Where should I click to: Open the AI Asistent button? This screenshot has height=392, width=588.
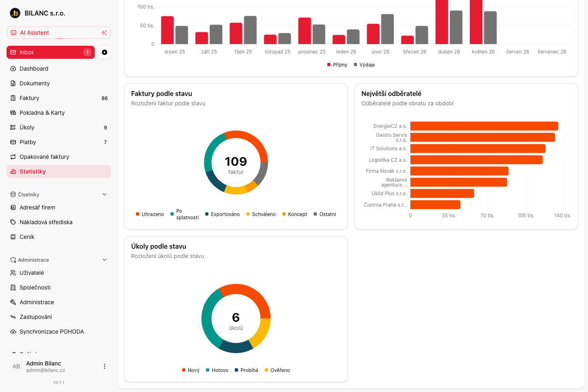(59, 33)
